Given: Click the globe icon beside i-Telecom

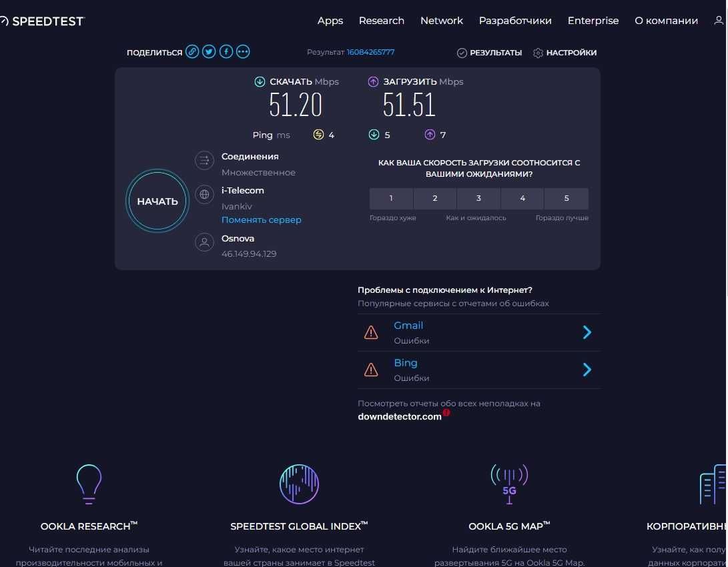Looking at the screenshot, I should 204,194.
